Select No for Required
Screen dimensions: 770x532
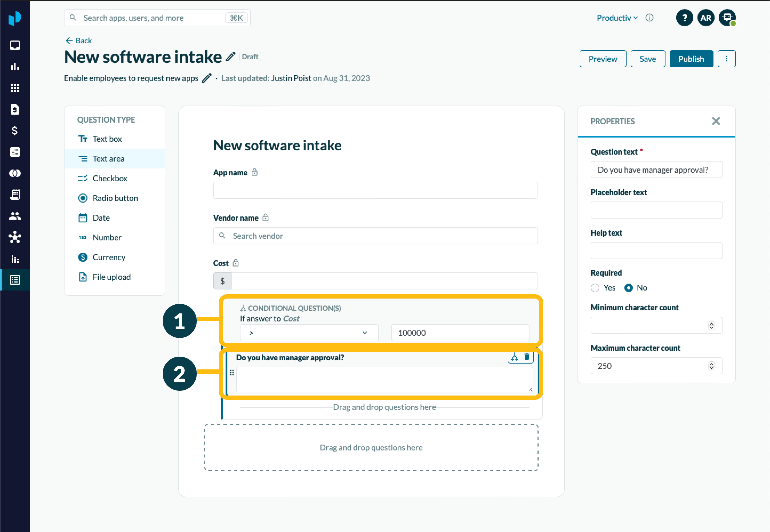point(629,288)
